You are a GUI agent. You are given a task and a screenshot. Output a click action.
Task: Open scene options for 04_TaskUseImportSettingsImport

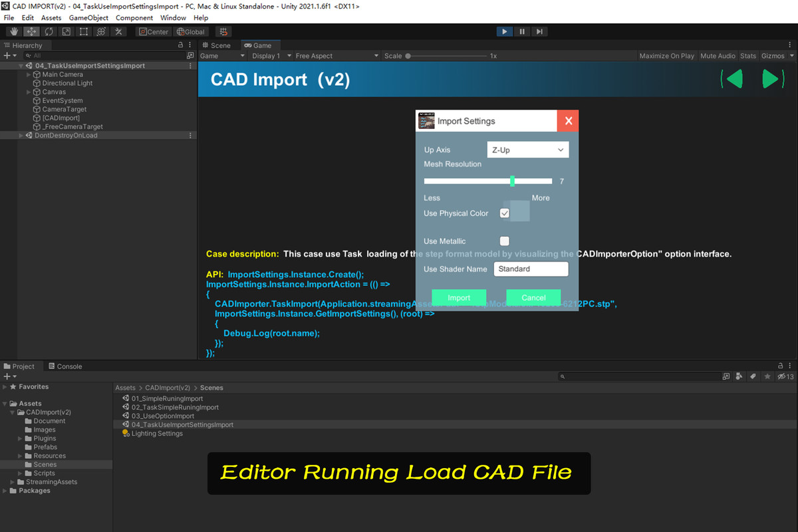tap(191, 66)
